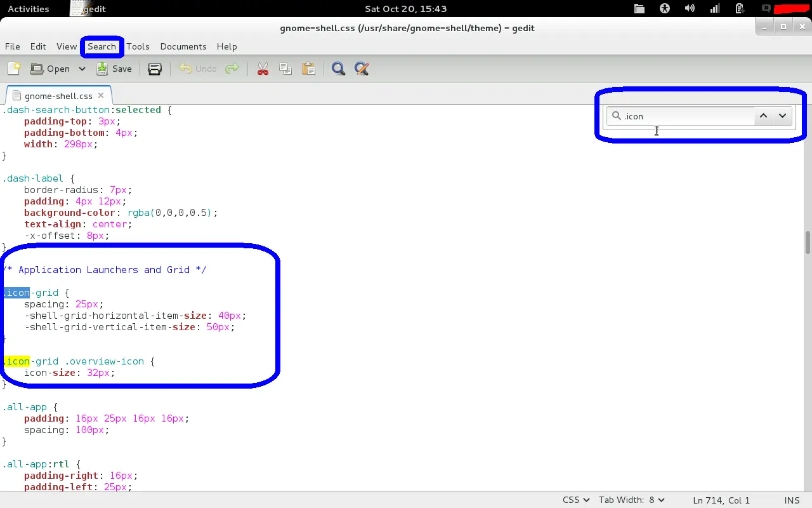Paste from clipboard icon
The image size is (812, 508).
[309, 69]
